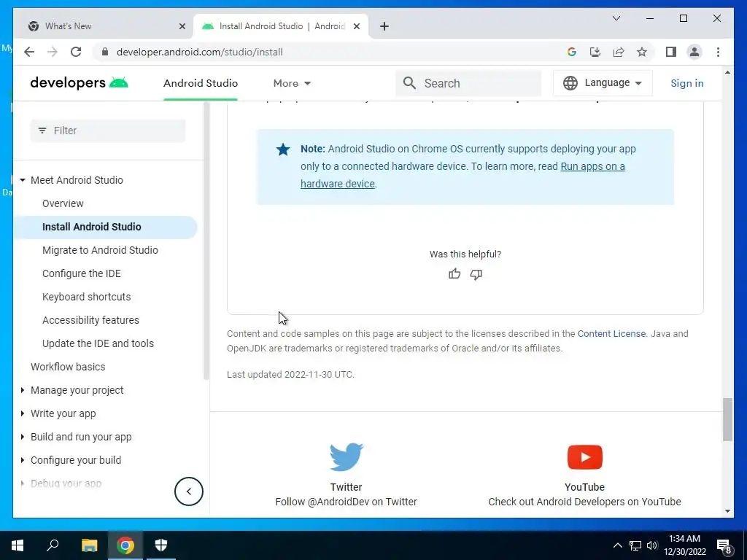Reload the page with the refresh icon
This screenshot has width=747, height=560.
click(76, 52)
